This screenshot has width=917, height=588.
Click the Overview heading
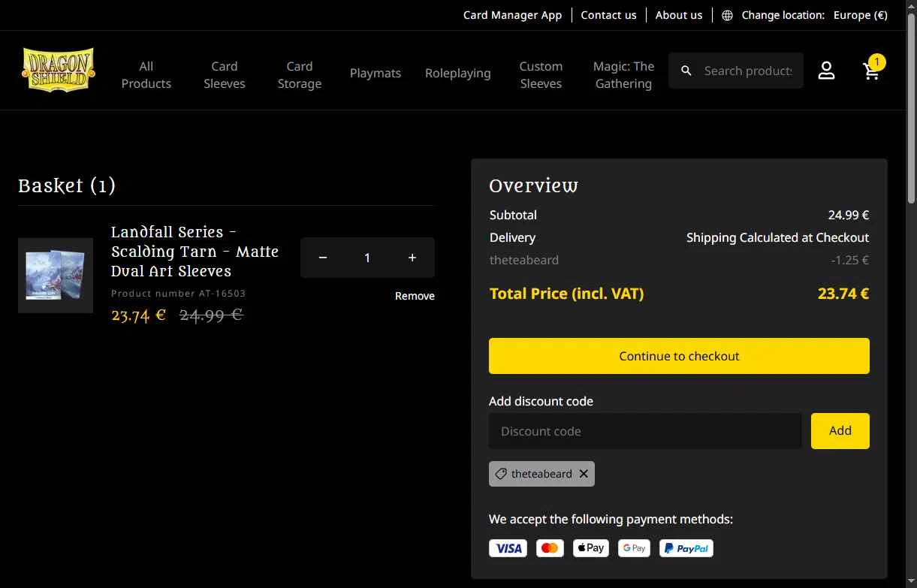click(x=533, y=185)
